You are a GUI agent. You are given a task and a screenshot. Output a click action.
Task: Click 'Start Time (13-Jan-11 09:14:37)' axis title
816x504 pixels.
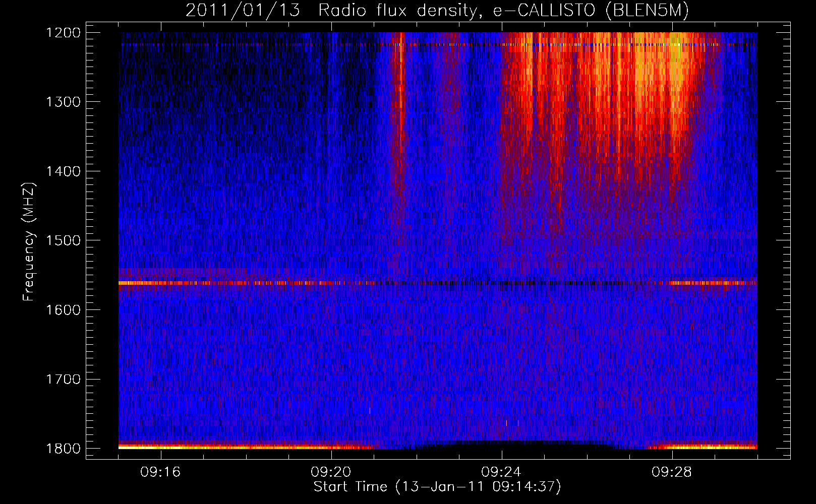point(437,487)
